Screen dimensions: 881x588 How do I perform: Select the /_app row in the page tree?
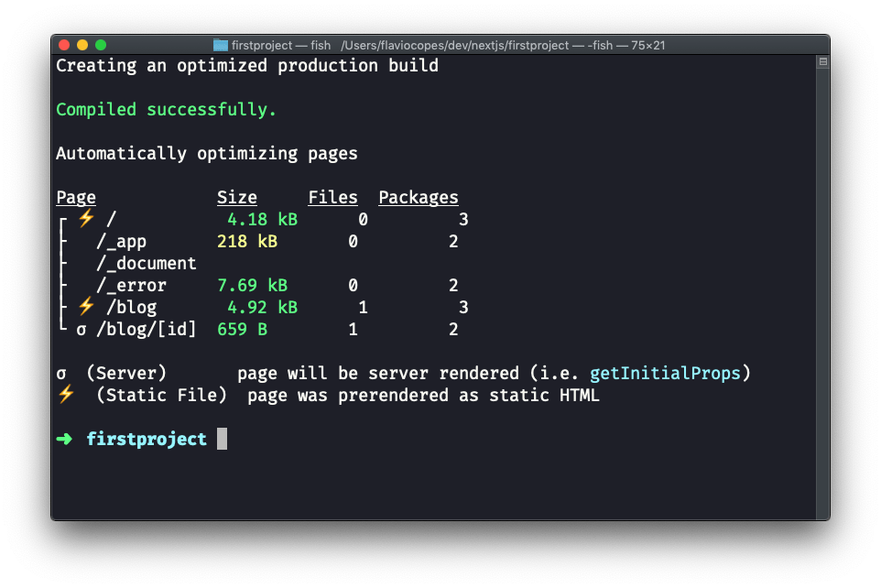(x=121, y=242)
